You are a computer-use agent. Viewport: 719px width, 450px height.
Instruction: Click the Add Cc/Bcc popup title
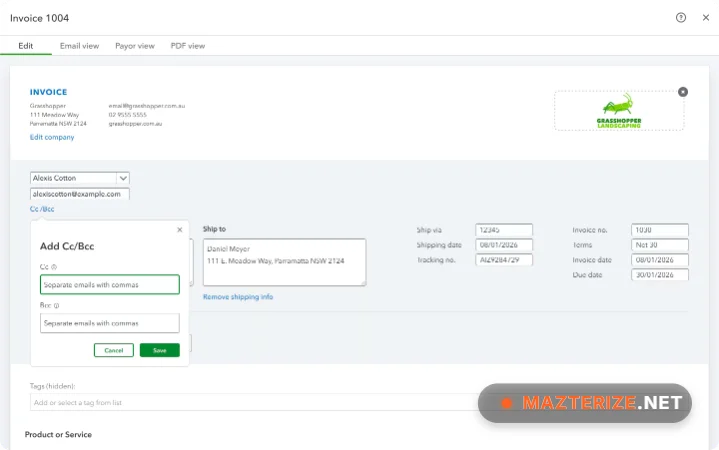pyautogui.click(x=67, y=246)
